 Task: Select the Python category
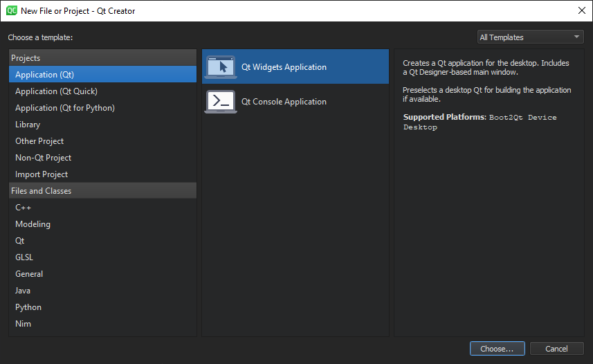(102, 307)
